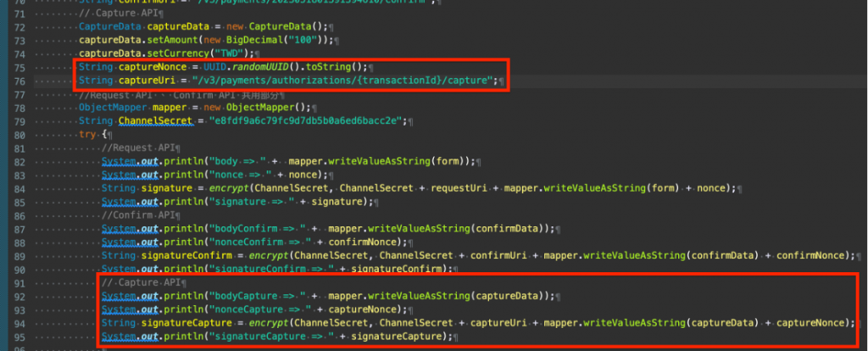The image size is (868, 351).
Task: Click the "nonce => " string on line 83
Action: coord(242,175)
